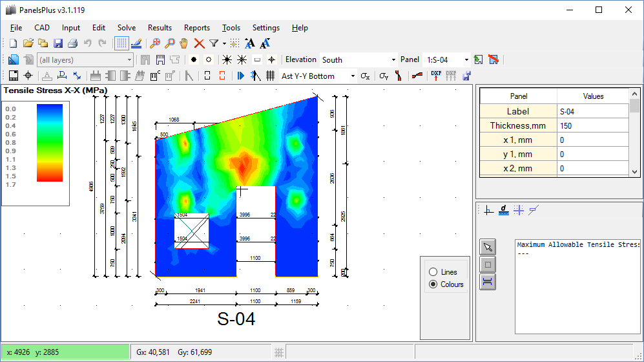Click the dimension ruler 'd' icon
Screen dimensions: 644x362
coord(504,210)
